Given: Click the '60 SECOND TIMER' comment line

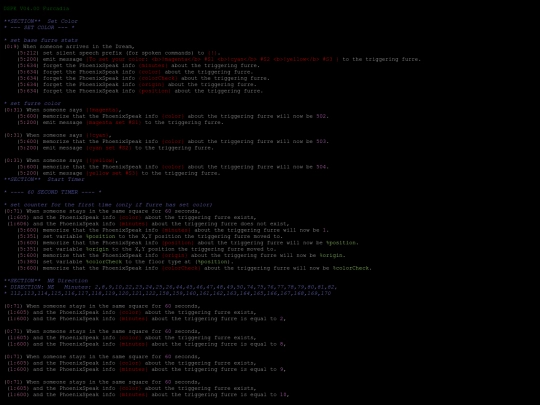Looking at the screenshot, I should coord(53,192).
